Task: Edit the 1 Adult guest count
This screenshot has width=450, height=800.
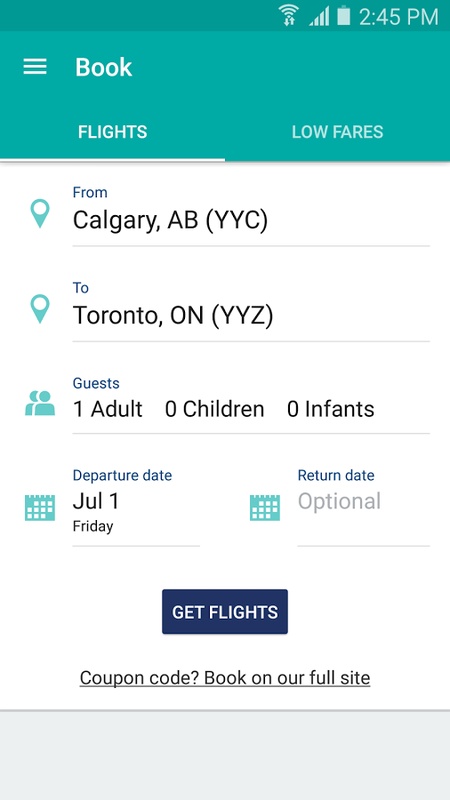Action: [x=108, y=409]
